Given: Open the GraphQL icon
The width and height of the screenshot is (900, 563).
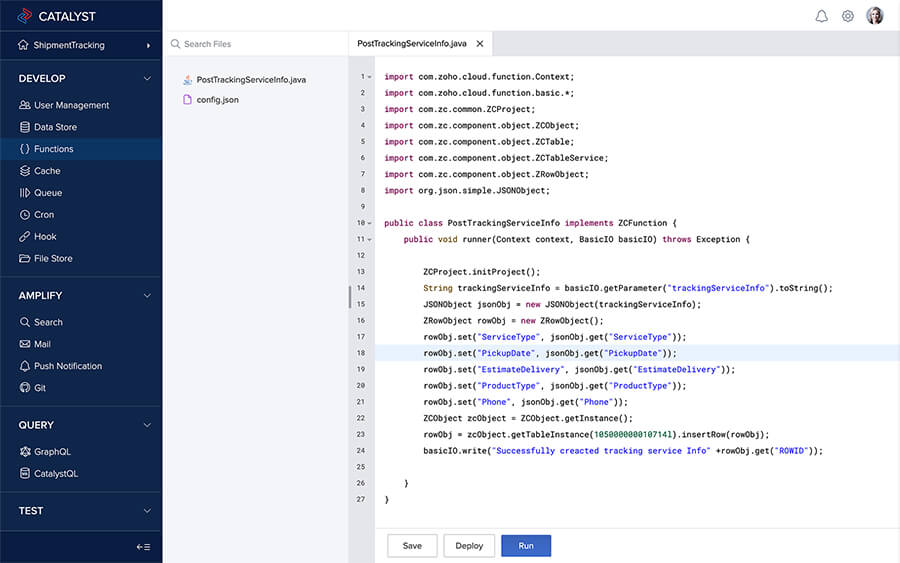Looking at the screenshot, I should 25,452.
